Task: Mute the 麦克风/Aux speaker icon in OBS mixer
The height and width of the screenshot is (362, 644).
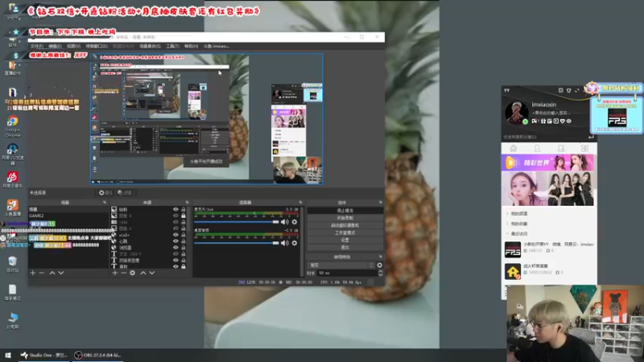Action: click(x=285, y=222)
